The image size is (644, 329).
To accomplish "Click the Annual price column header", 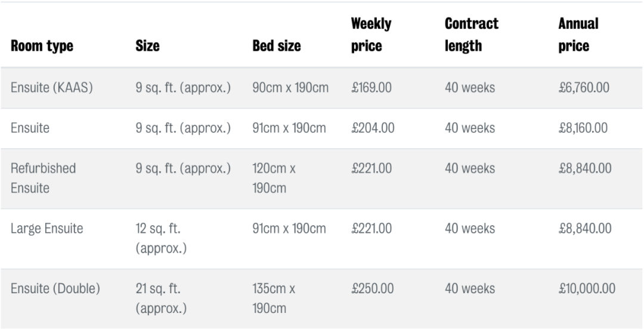I will click(x=578, y=35).
